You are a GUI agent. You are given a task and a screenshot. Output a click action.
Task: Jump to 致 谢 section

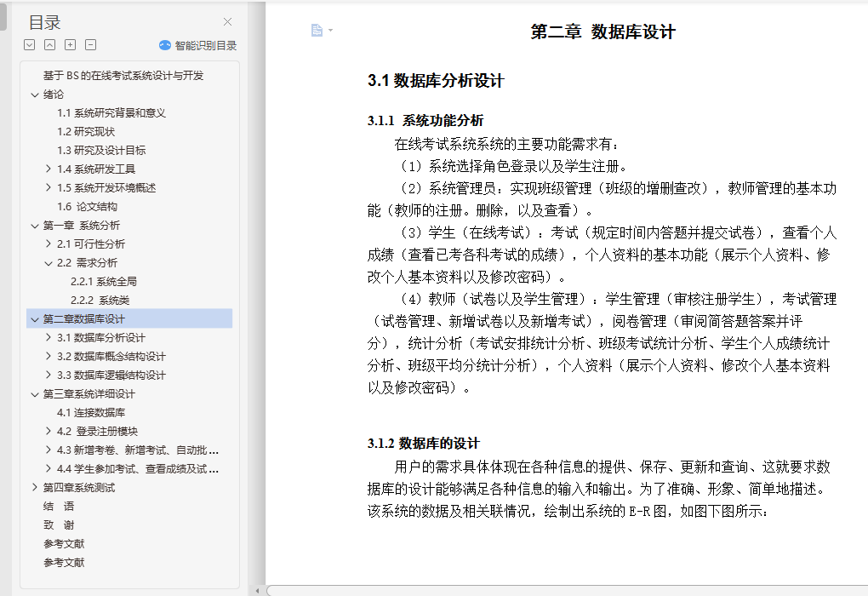pyautogui.click(x=58, y=525)
